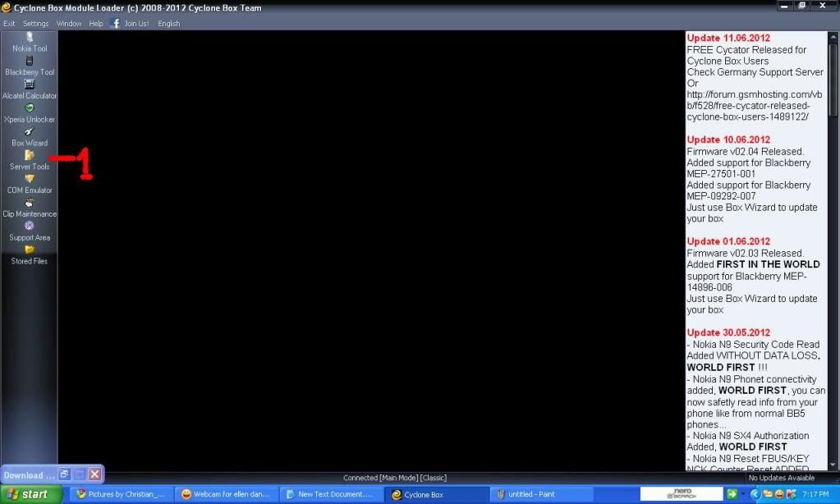Click the Join Us! menu item
The height and width of the screenshot is (504, 840).
point(136,24)
